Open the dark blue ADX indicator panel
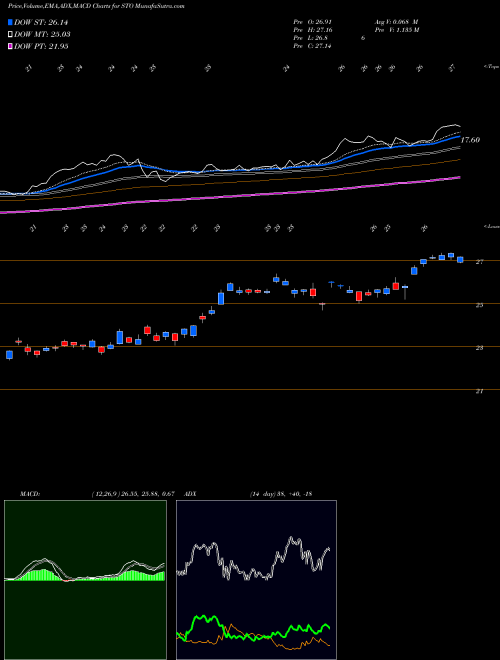Screen dimensions: 500x660 (x=256, y=580)
